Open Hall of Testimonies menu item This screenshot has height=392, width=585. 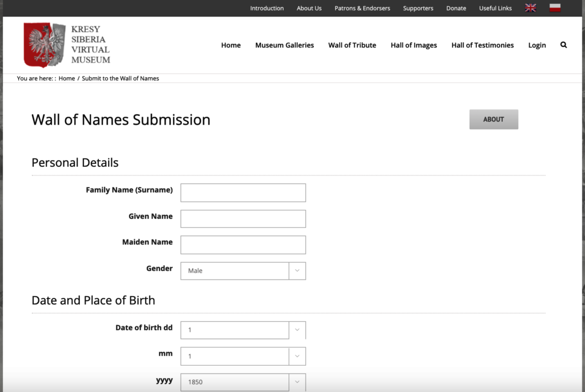[x=482, y=45]
